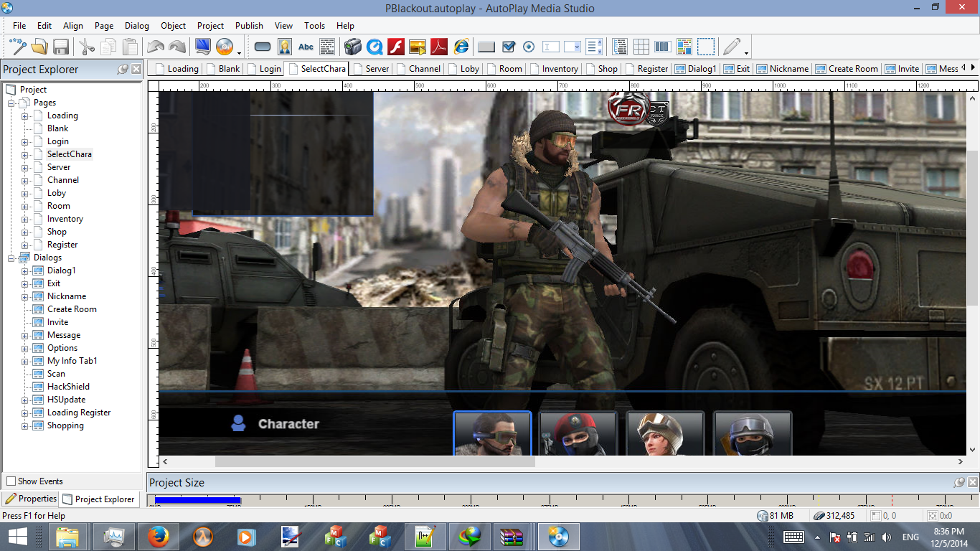Screen dimensions: 980x551
Task: Switch to the Inventory page tab
Action: [553, 69]
